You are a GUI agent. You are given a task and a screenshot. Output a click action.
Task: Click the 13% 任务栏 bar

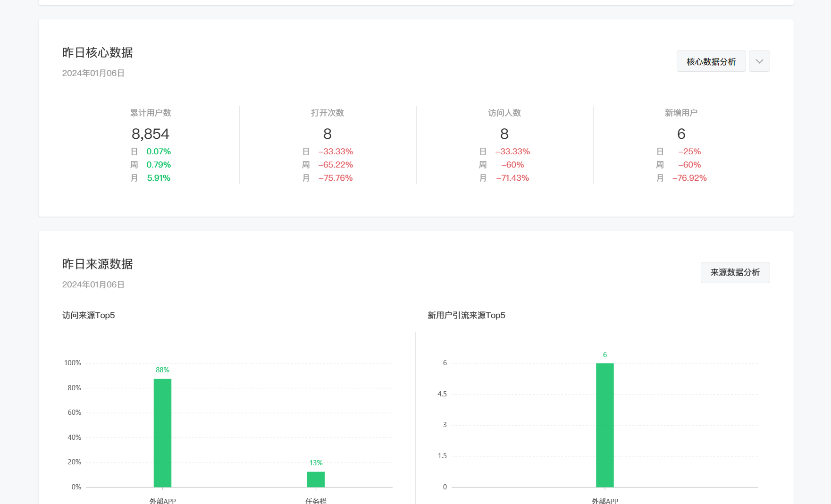tap(316, 479)
